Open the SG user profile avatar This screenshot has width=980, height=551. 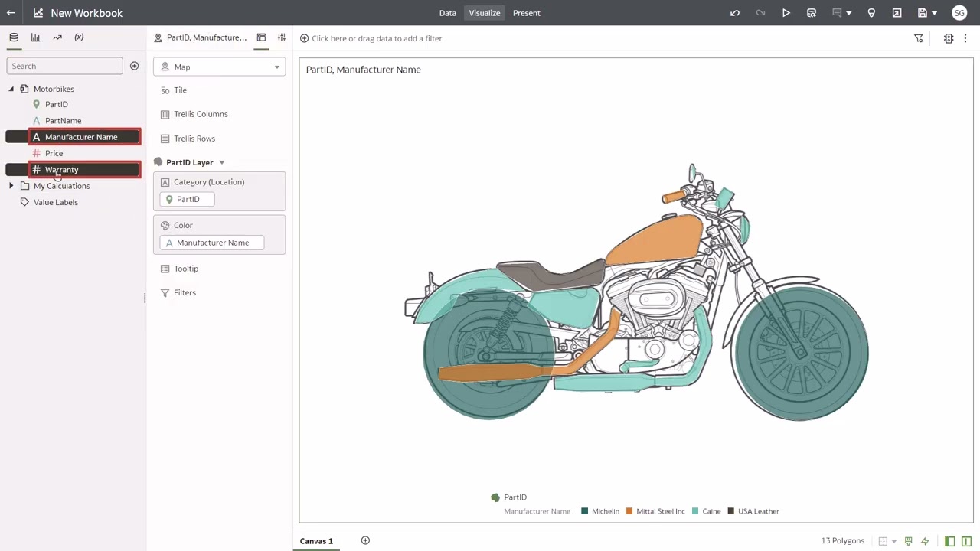click(959, 13)
